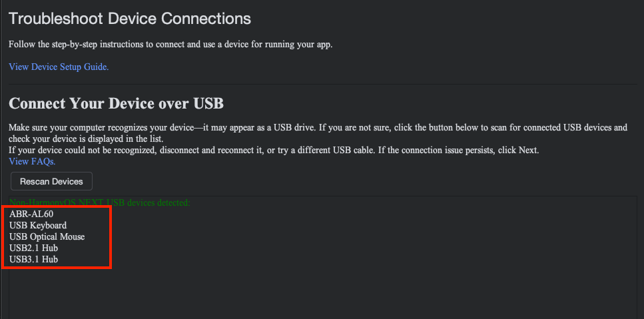Viewport: 644px width, 319px height.
Task: Click the check your device is displayed line
Action: (85, 139)
